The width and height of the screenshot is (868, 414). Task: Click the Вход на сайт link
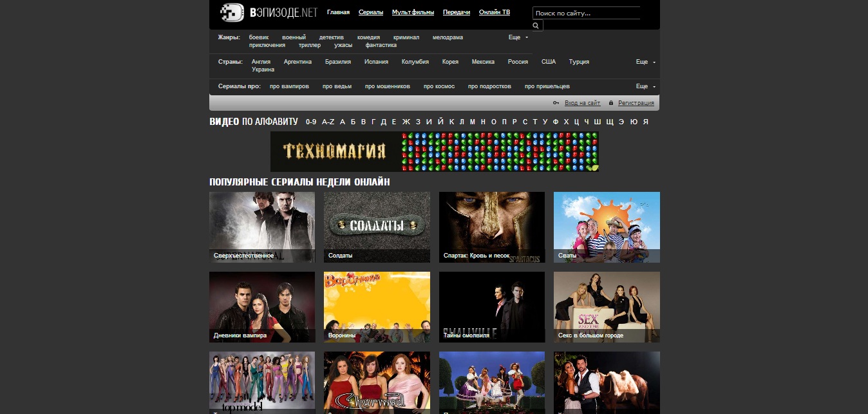point(582,103)
